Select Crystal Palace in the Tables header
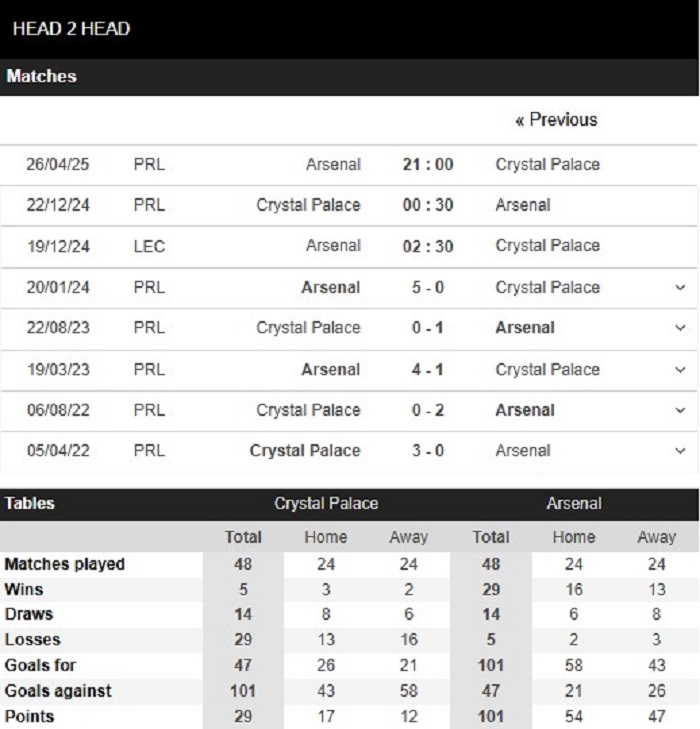700x729 pixels. pos(326,504)
